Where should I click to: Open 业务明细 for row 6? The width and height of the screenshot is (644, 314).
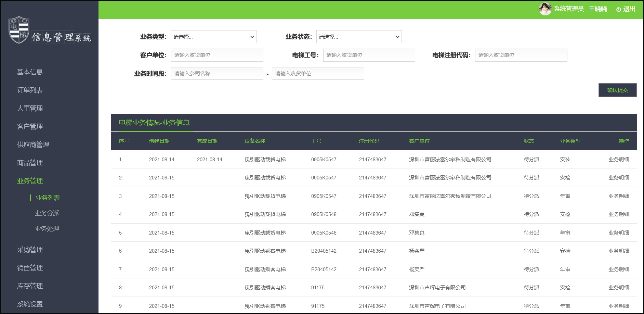(619, 251)
